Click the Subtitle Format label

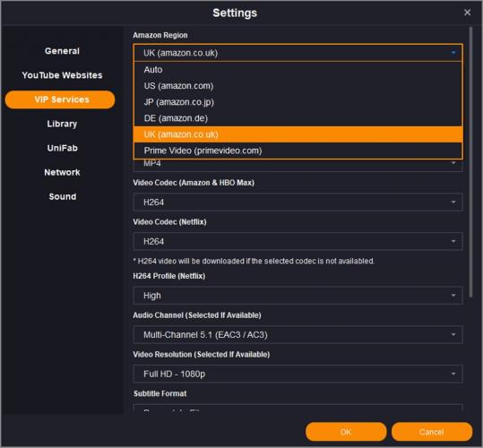pos(160,394)
